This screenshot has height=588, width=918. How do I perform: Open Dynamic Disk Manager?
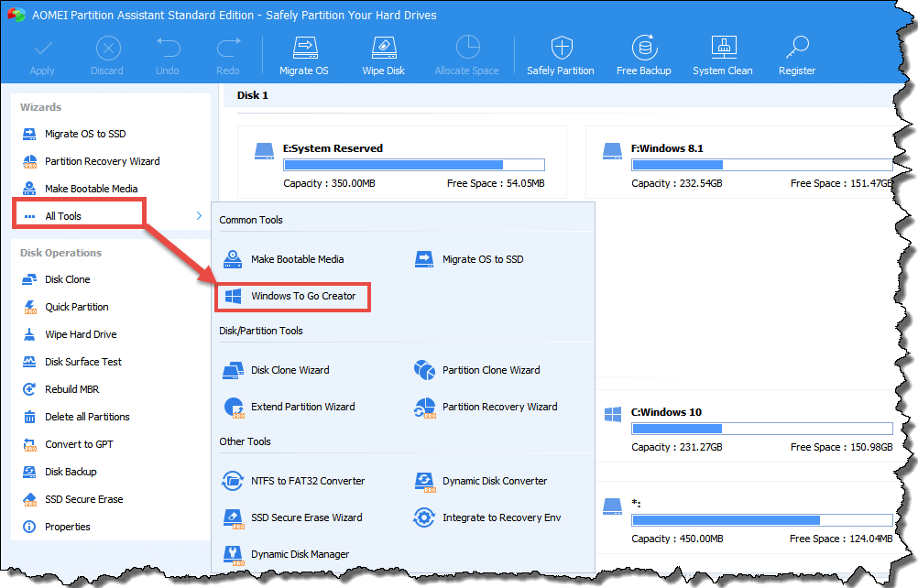pos(286,555)
